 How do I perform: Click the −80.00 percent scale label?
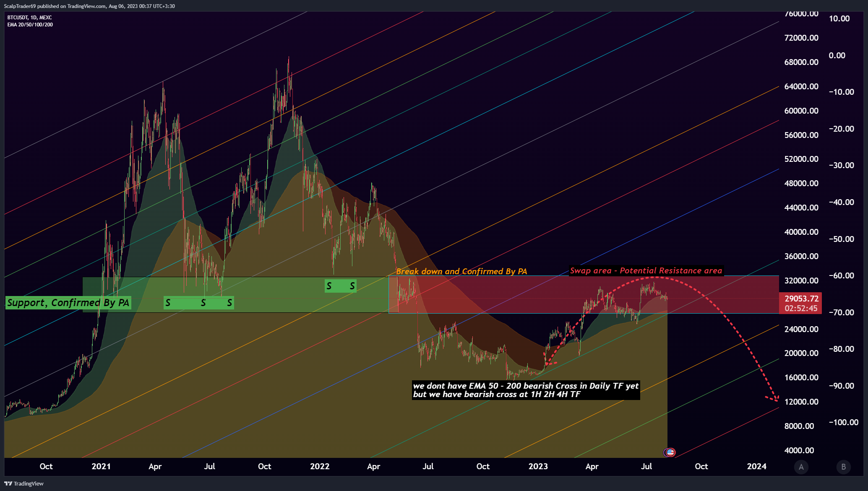click(x=842, y=349)
